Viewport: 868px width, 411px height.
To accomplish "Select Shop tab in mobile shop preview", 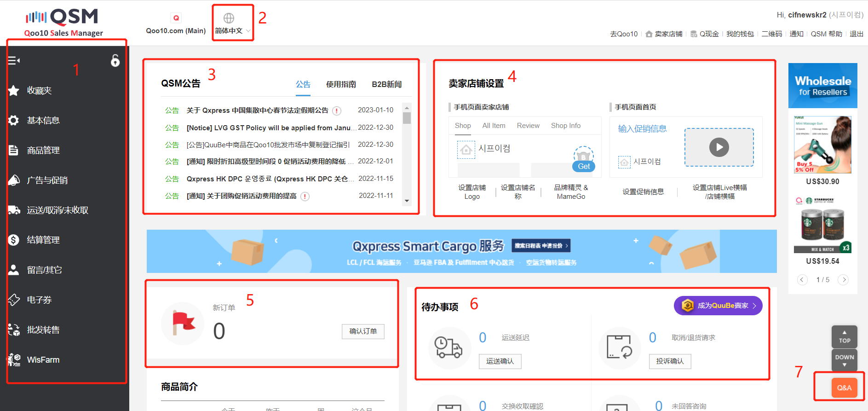I will pos(463,126).
